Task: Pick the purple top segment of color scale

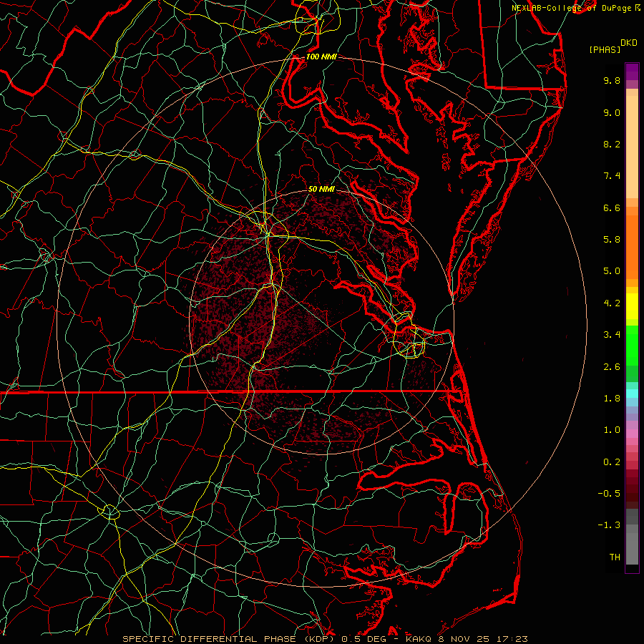Action: (x=632, y=72)
